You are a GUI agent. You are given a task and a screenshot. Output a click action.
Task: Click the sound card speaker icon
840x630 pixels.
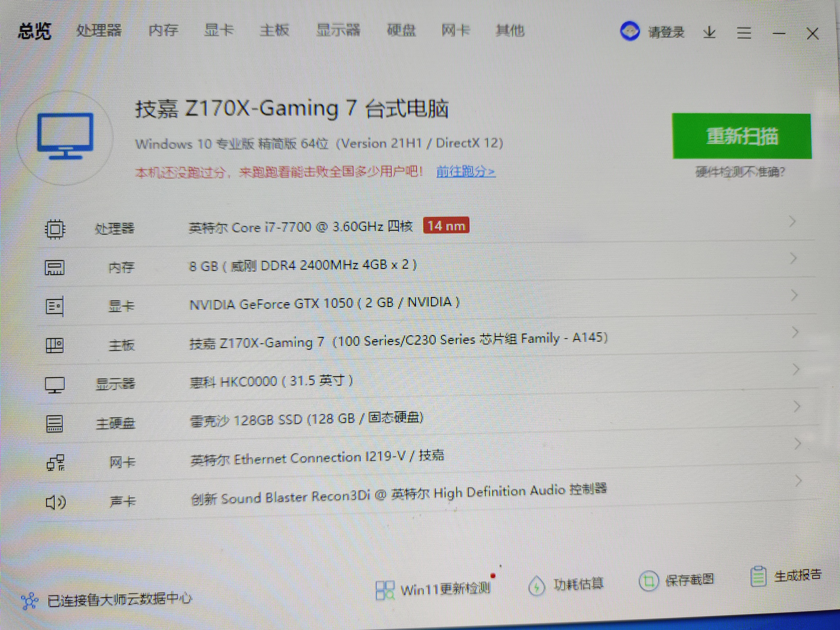(x=55, y=502)
